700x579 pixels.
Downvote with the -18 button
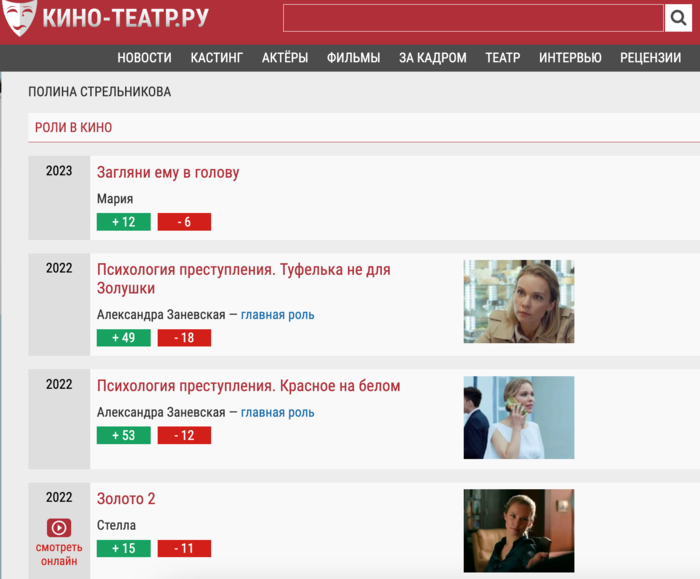(x=184, y=338)
